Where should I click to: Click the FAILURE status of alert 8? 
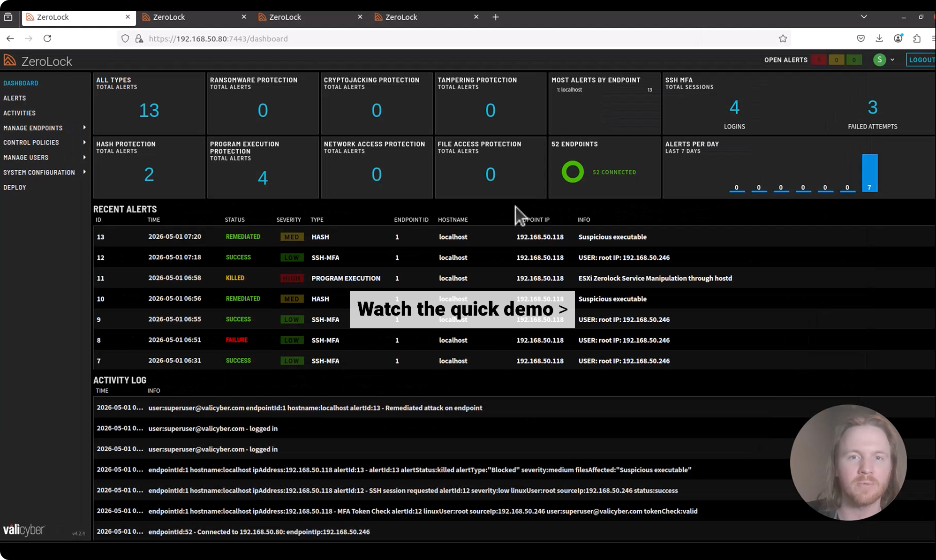(x=236, y=340)
